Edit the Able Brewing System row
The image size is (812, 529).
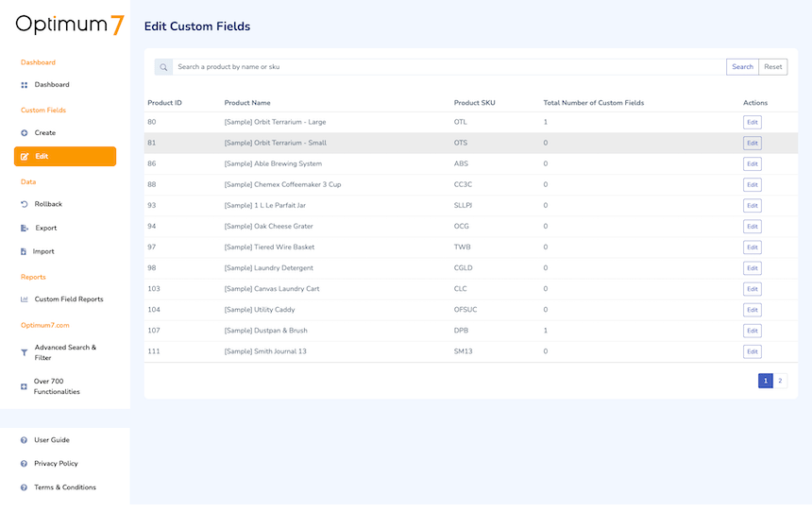click(x=752, y=164)
